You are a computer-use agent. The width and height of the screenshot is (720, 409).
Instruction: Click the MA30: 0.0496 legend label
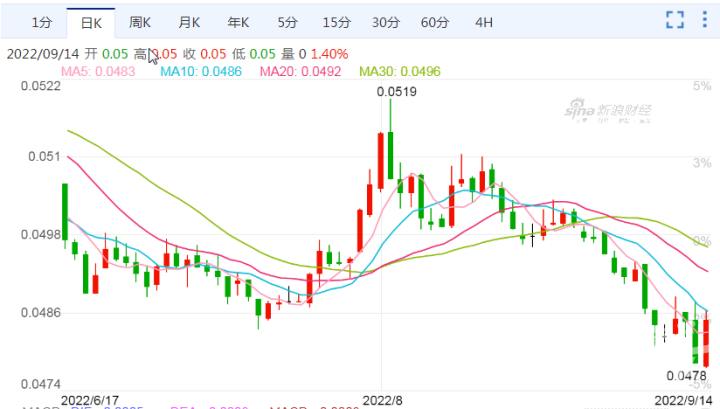point(399,72)
